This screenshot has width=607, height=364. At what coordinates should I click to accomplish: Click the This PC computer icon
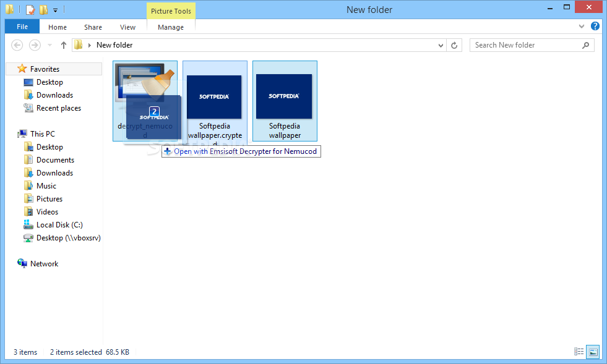(x=22, y=134)
